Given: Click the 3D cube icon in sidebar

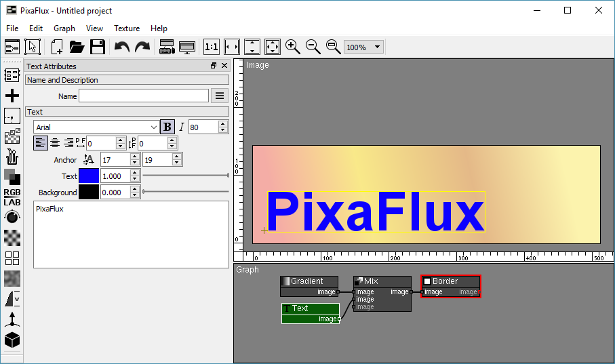Looking at the screenshot, I should (x=12, y=339).
